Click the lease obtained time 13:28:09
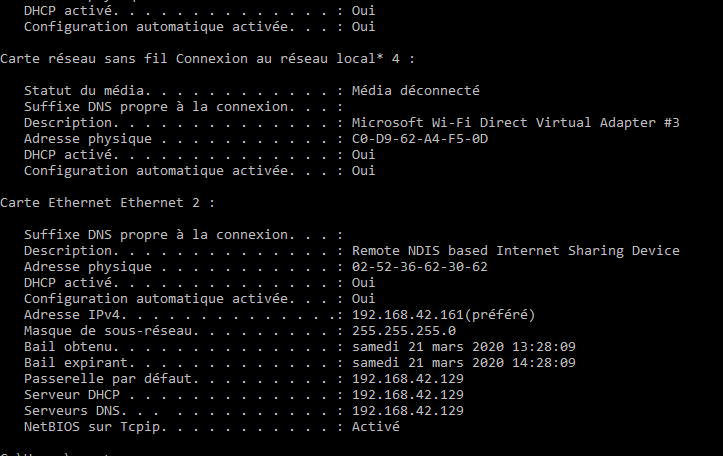Image resolution: width=723 pixels, height=456 pixels. [543, 347]
